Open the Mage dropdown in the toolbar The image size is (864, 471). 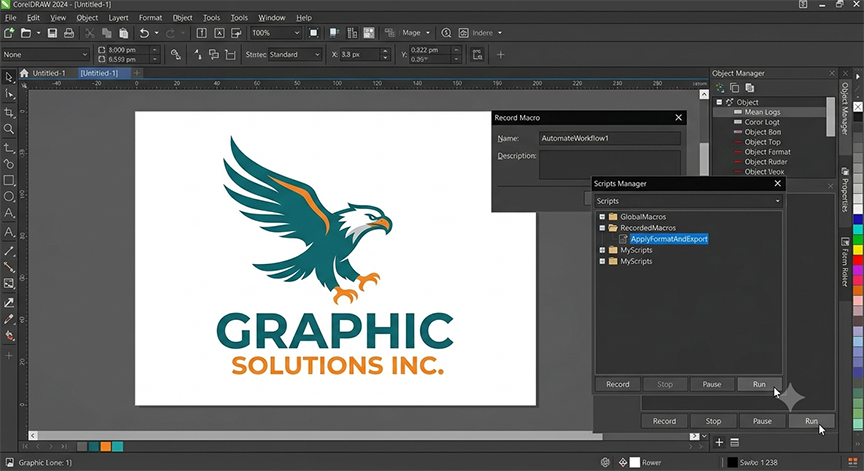(416, 33)
